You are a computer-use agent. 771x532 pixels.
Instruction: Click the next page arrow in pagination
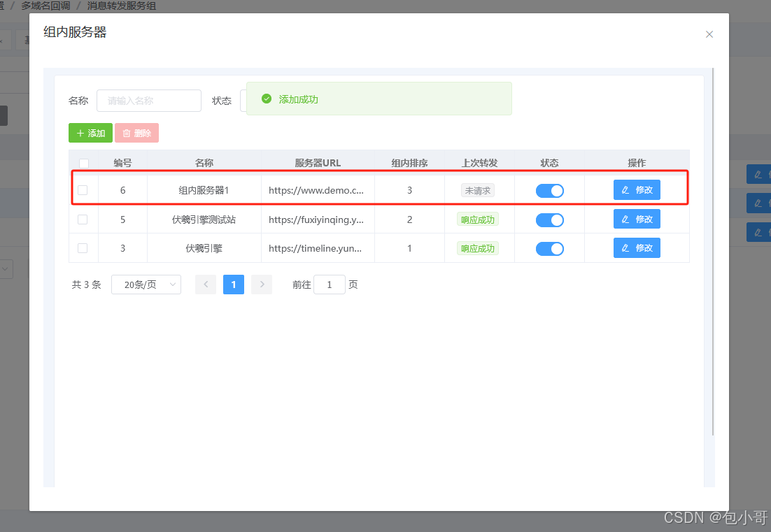pos(262,285)
